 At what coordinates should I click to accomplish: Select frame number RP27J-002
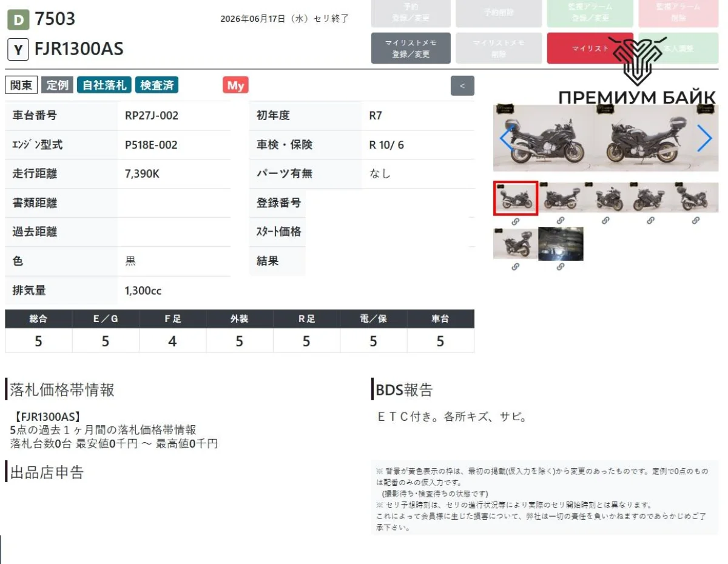tap(152, 116)
